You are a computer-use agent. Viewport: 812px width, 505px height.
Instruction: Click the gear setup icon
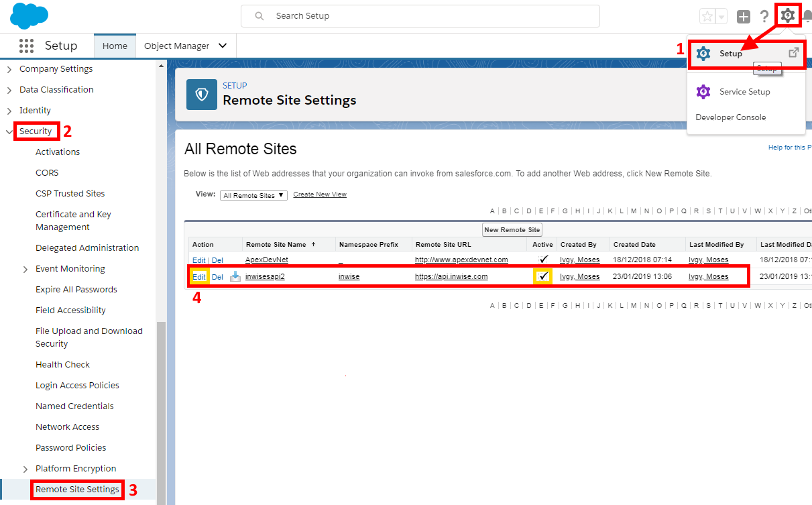[x=788, y=15]
